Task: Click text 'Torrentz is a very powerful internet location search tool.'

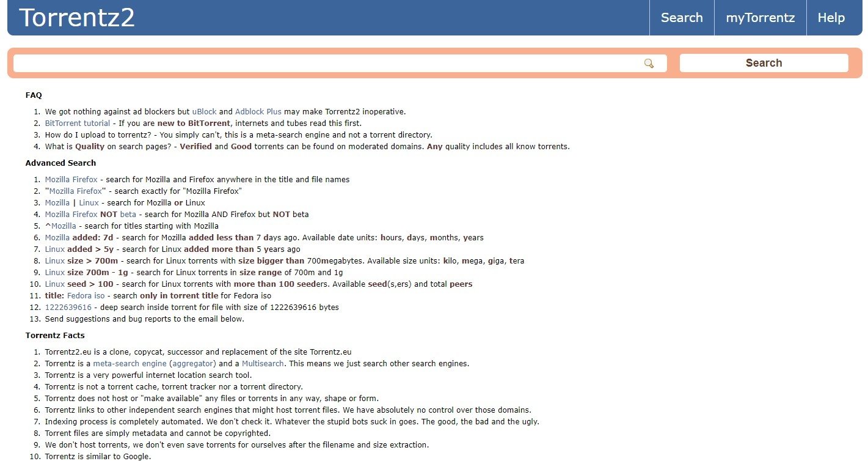Action: point(148,375)
